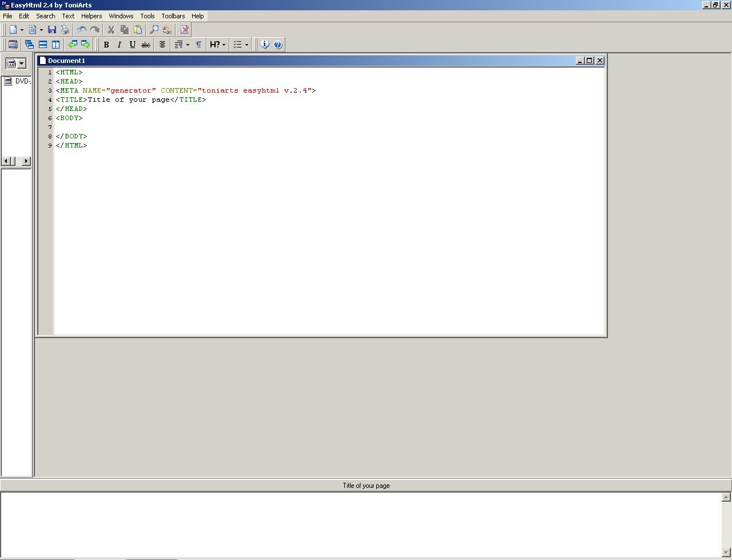Screen dimensions: 732x560
Task: Click the notepad-style icon in second toolbar
Action: [13, 45]
